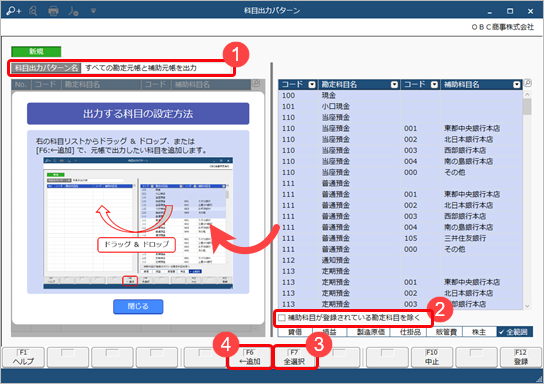Open filter dropdown on 補助科目名 column
The width and height of the screenshot is (544, 384).
517,85
